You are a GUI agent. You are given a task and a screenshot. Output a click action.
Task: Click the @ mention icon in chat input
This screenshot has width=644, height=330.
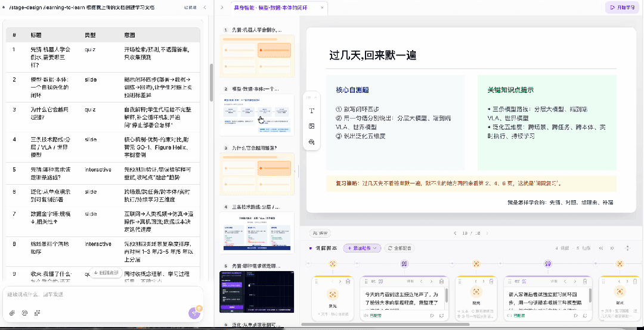pyautogui.click(x=24, y=313)
